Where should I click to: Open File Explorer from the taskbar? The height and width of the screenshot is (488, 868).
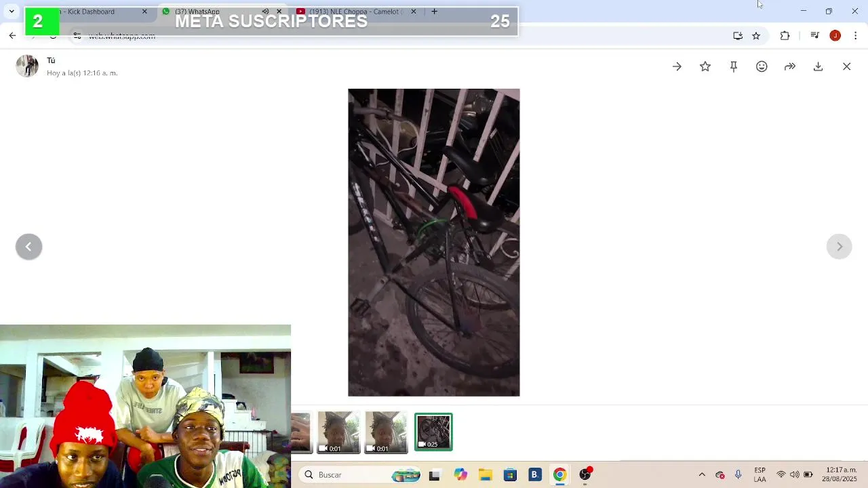[485, 475]
